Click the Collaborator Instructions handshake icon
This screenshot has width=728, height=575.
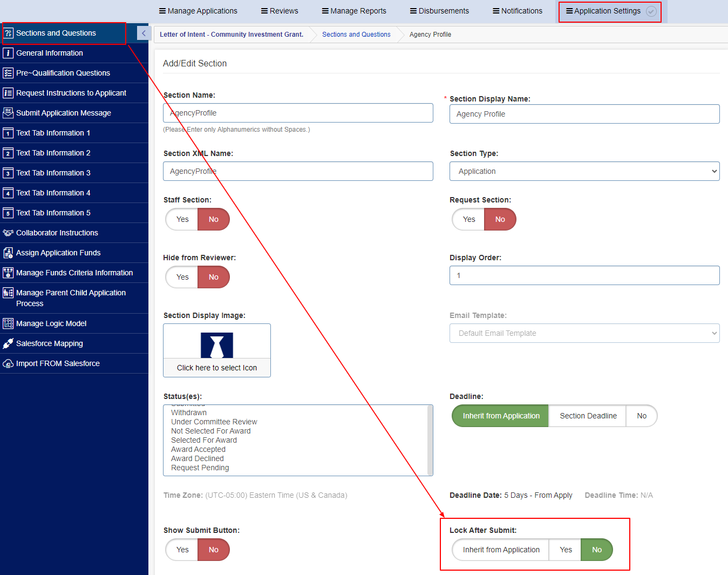[x=8, y=233]
